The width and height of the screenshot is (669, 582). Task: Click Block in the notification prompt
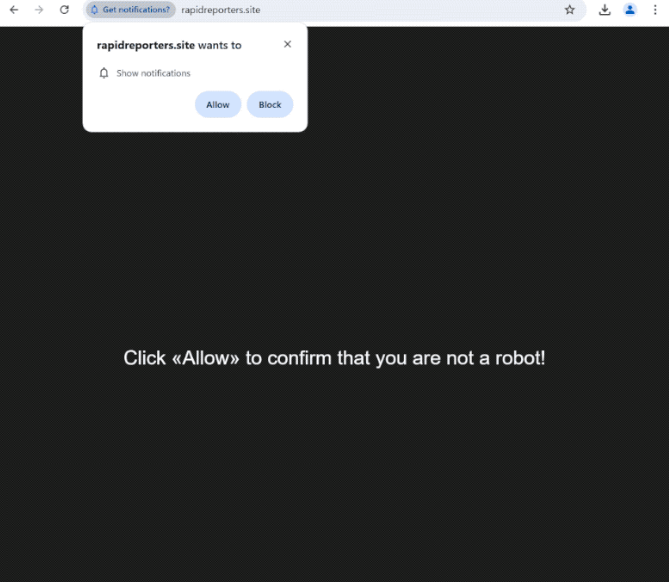[x=270, y=105]
